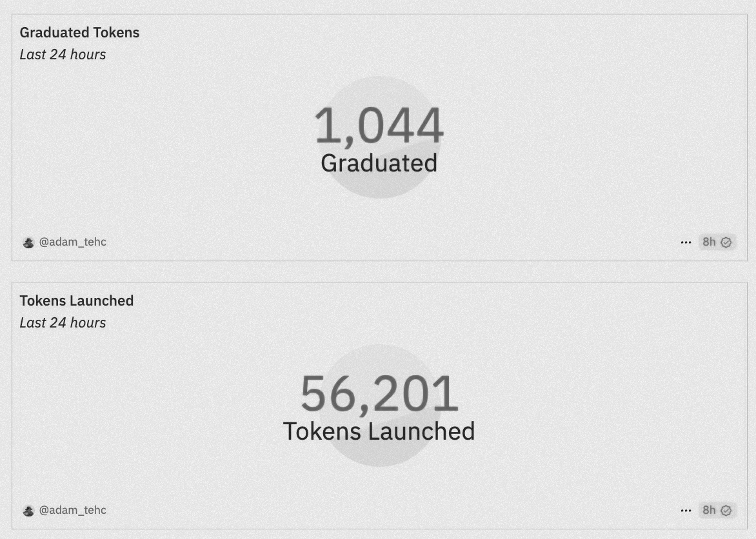Click adam_tehc avatar in Tokens Launched panel
The height and width of the screenshot is (539, 756).
[x=28, y=511]
